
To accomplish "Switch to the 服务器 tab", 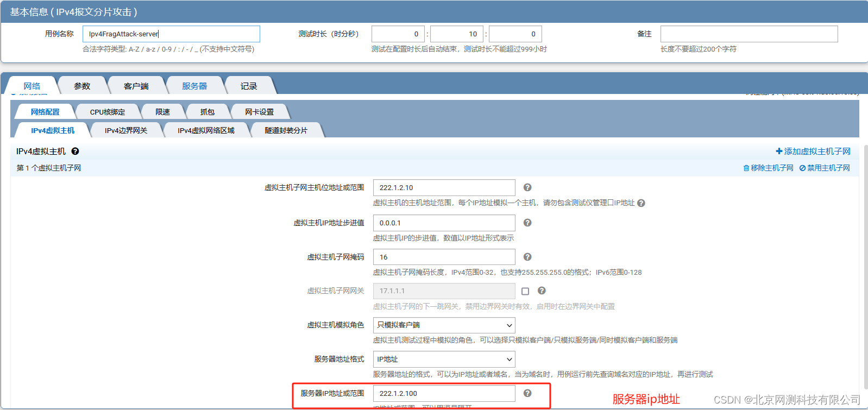I will 194,86.
